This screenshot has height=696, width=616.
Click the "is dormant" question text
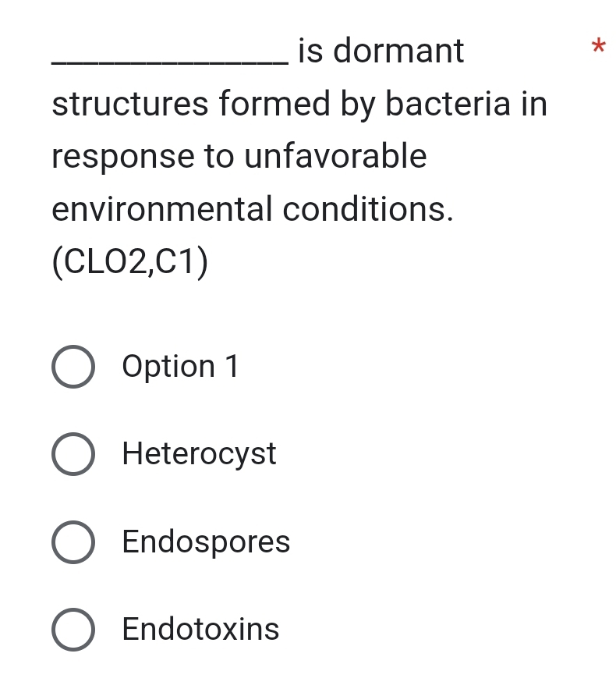tap(381, 51)
